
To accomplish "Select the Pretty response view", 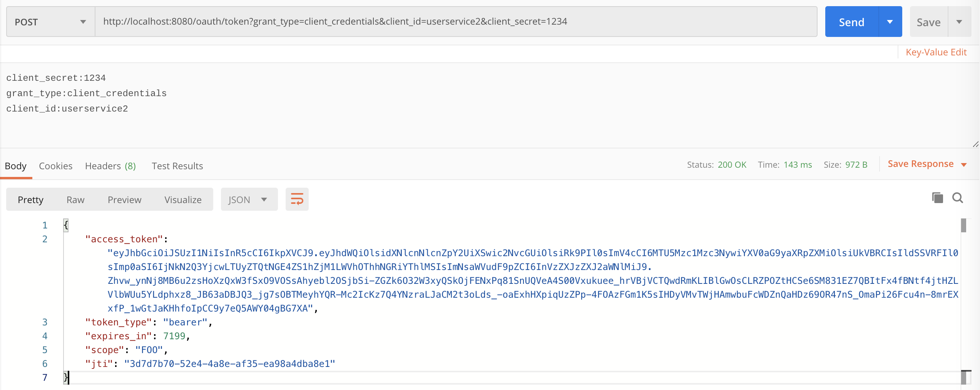I will tap(30, 200).
